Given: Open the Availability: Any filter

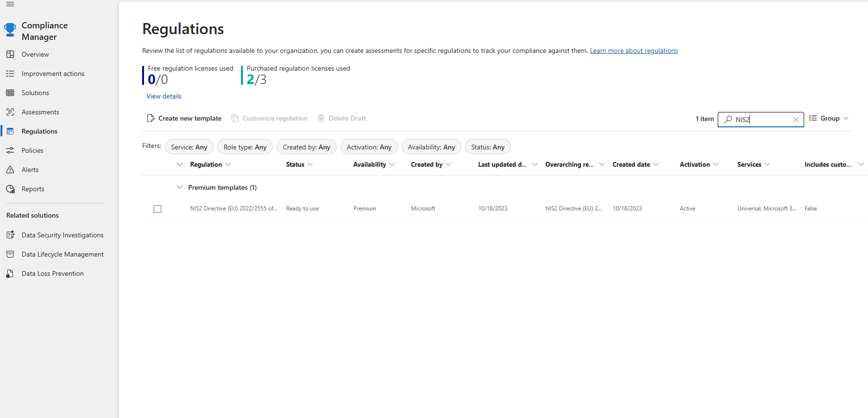Looking at the screenshot, I should 432,147.
